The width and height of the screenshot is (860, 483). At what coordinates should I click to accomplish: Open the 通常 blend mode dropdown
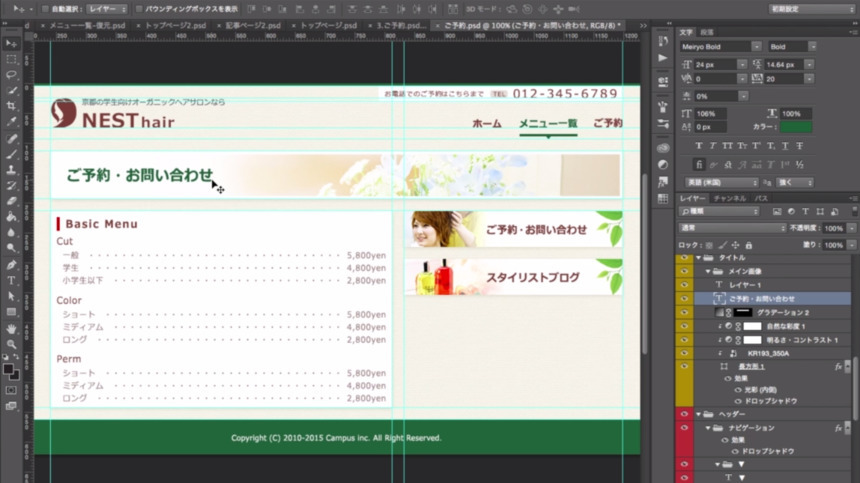tap(732, 228)
